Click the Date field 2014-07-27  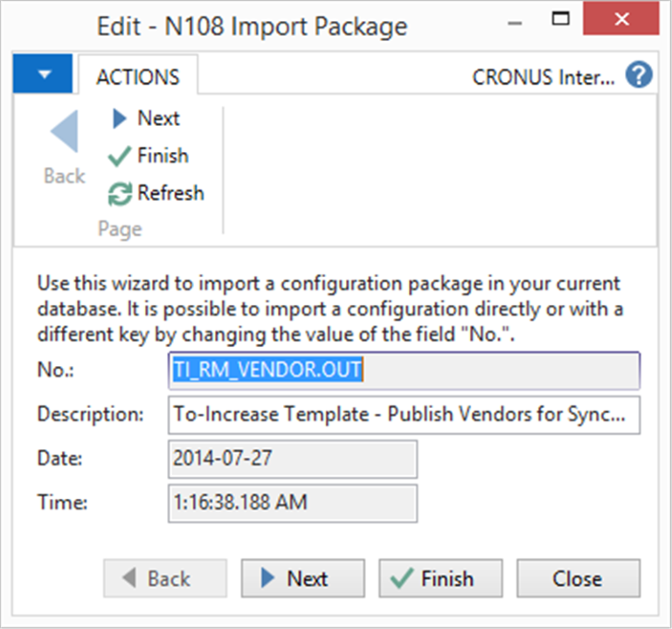point(293,459)
